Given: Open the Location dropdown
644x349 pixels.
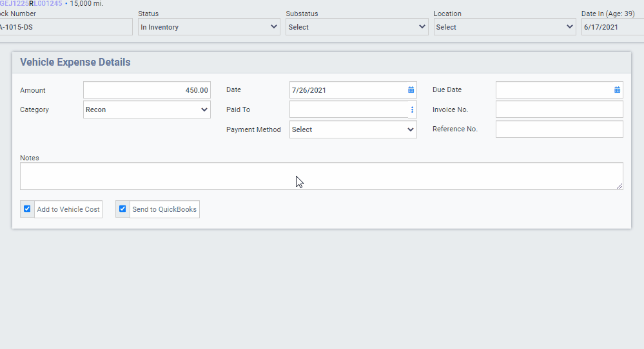Looking at the screenshot, I should click(x=505, y=27).
